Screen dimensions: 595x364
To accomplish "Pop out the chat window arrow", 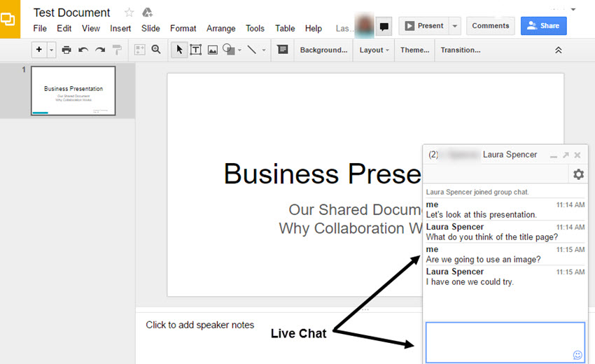I will 566,155.
